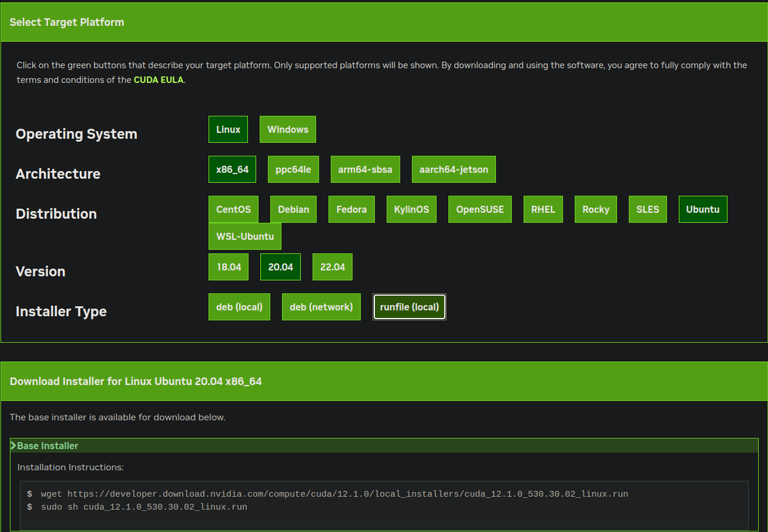Screen dimensions: 768x532
Task: Choose the CentOS distribution
Action: 233,209
